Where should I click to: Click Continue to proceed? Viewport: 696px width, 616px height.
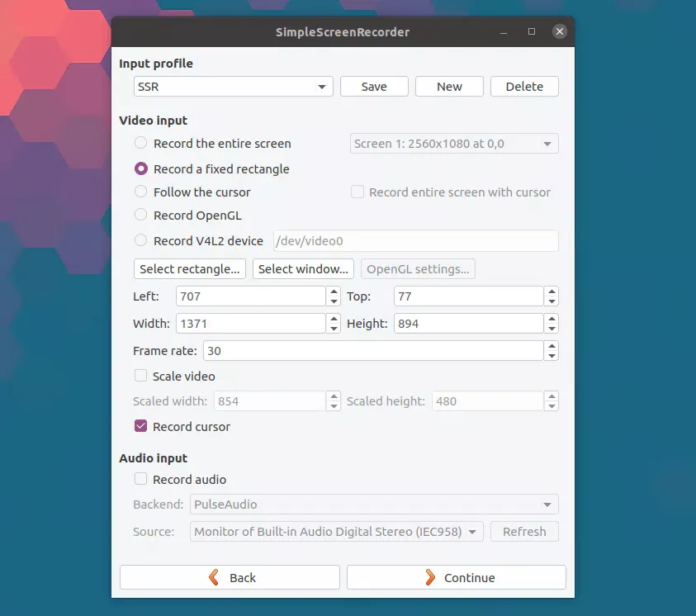pos(457,577)
